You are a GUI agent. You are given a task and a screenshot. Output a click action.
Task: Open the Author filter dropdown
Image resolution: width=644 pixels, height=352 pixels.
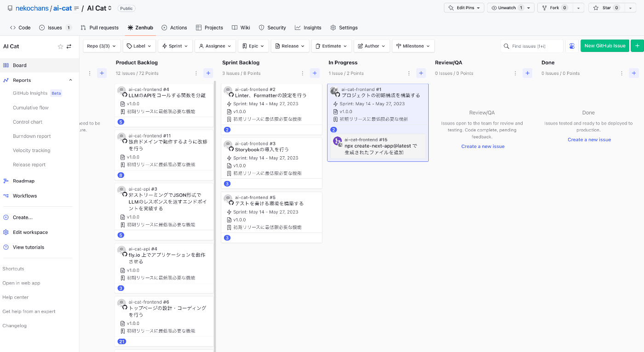(x=372, y=46)
